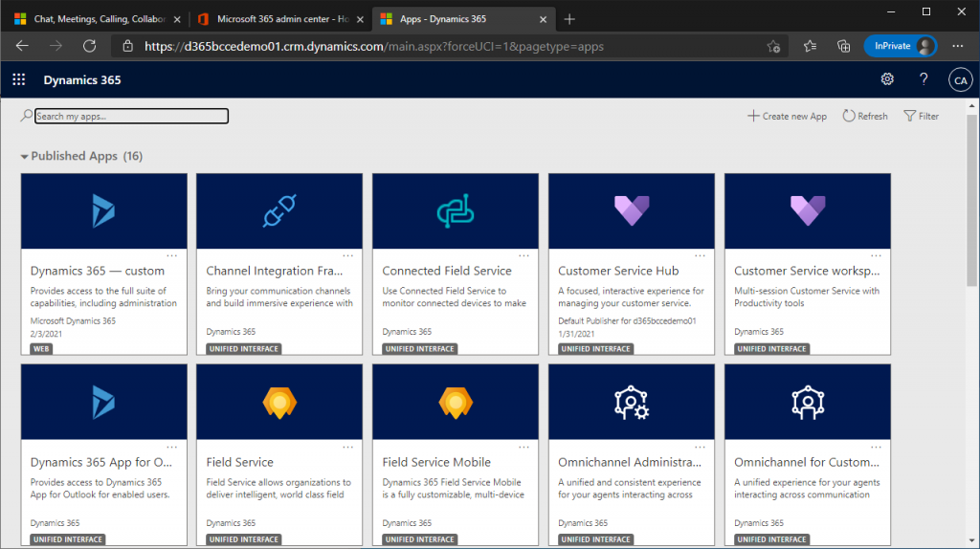The image size is (980, 549).
Task: Open the Field Service orange pin icon
Action: (279, 403)
